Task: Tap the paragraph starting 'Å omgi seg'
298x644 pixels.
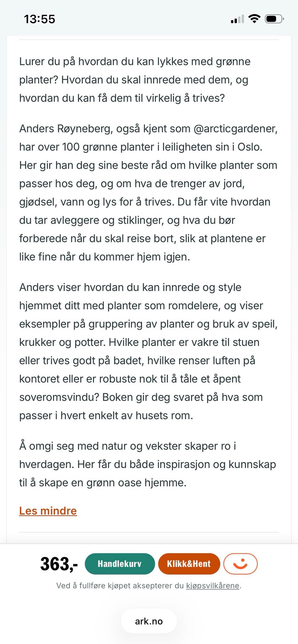Action: point(147,464)
